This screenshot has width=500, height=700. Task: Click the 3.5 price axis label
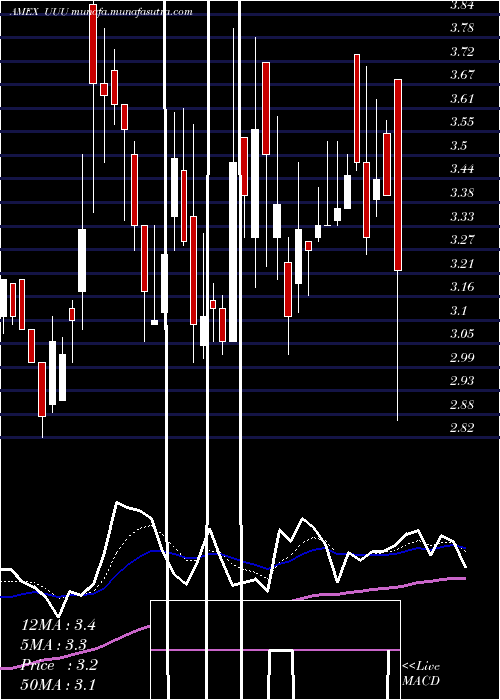459,146
